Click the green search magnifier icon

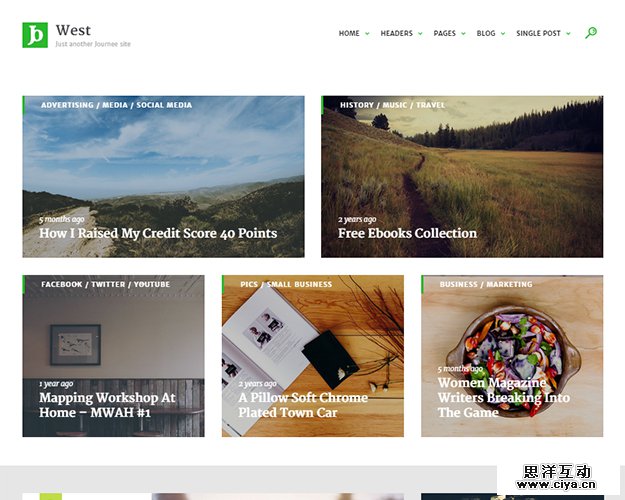[x=591, y=33]
